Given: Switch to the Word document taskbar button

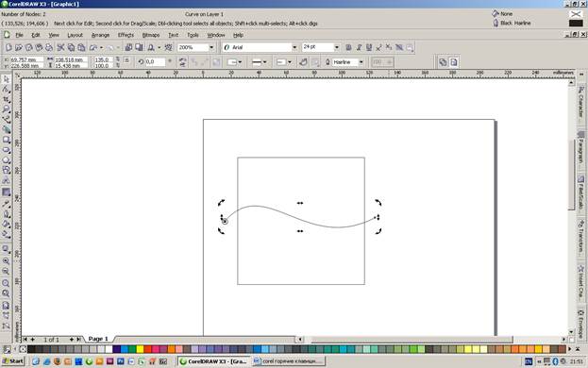Looking at the screenshot, I should [x=289, y=361].
